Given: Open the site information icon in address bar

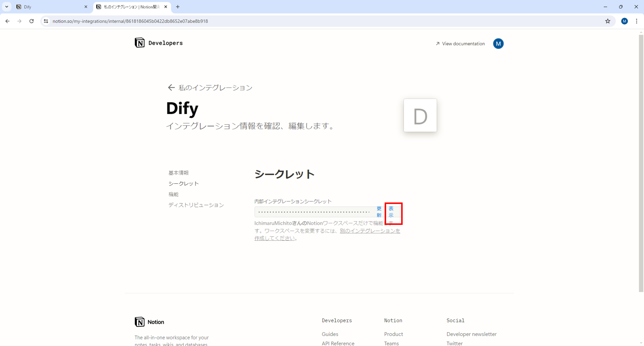Looking at the screenshot, I should pos(46,21).
